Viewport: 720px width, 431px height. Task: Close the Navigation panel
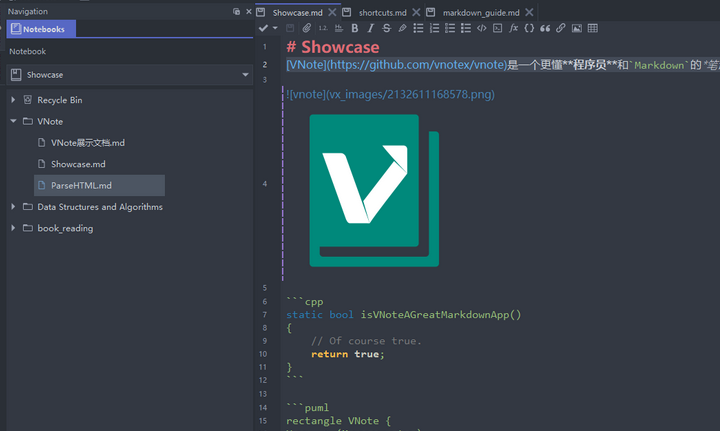click(x=249, y=11)
